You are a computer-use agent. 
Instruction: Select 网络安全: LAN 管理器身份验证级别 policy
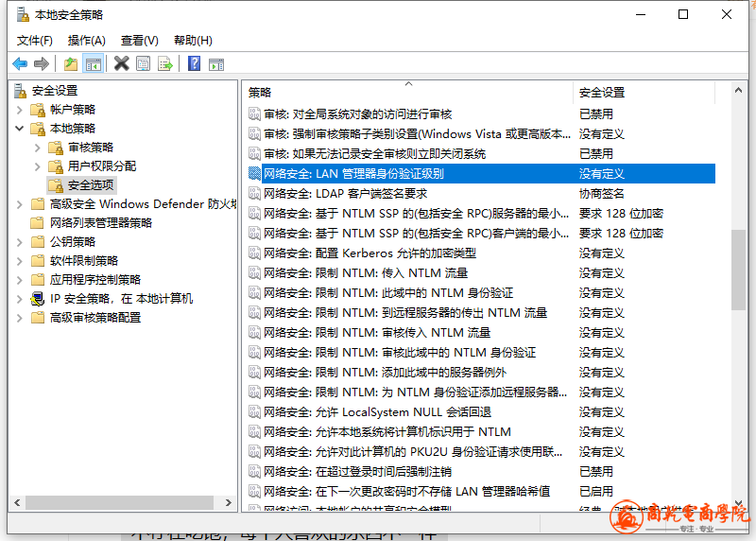tap(482, 174)
